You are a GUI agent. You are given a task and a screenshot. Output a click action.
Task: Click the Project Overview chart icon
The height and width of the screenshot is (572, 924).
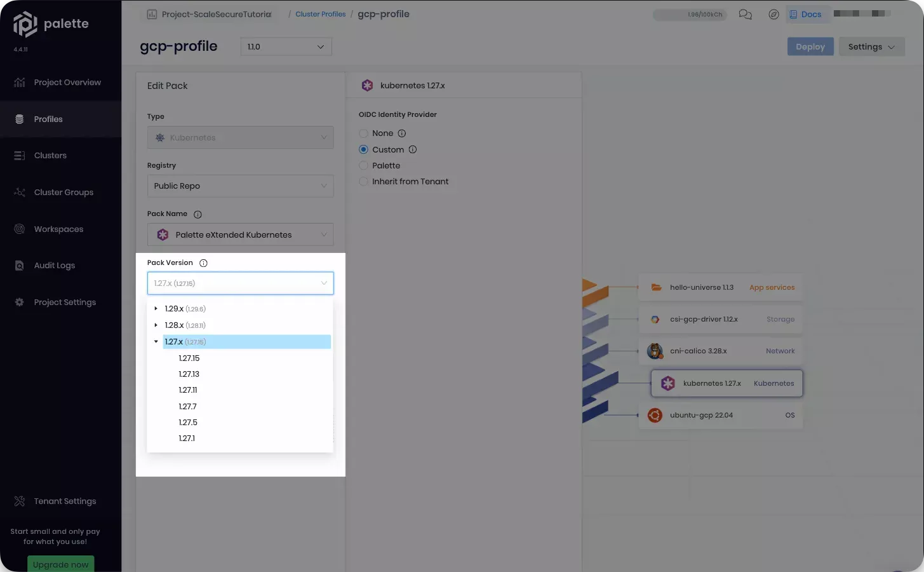[20, 83]
